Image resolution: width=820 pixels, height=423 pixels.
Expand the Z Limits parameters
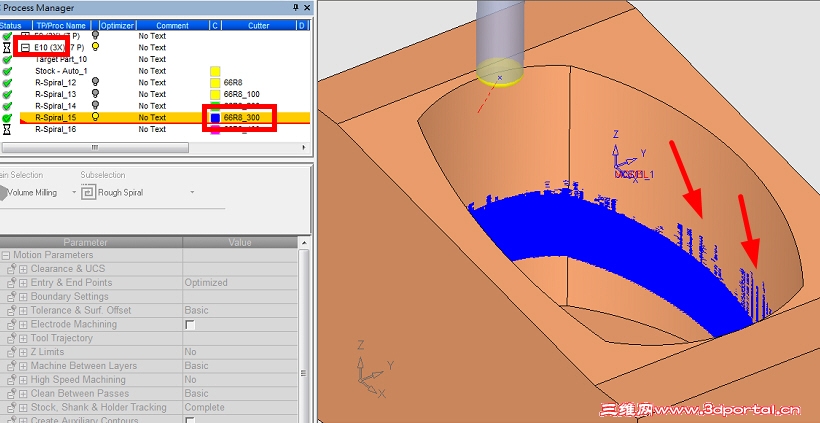[23, 352]
